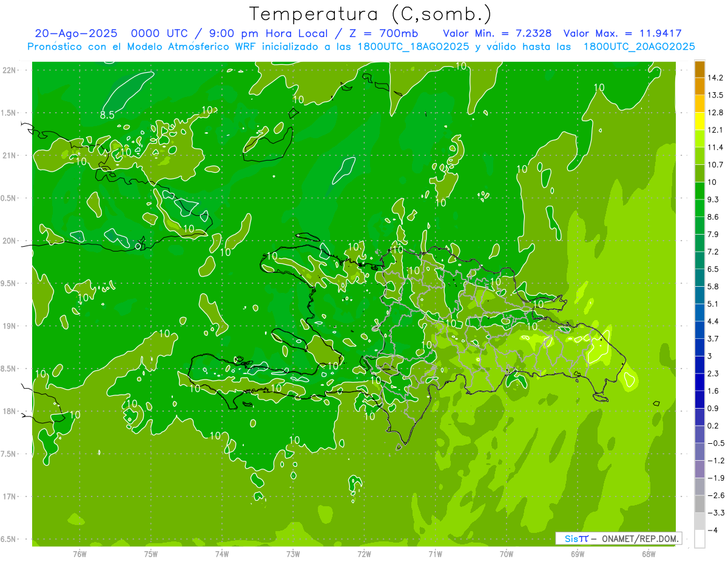Viewport: 728px width, 562px height.
Task: Click the "-0.5" legend value
Action: click(716, 443)
